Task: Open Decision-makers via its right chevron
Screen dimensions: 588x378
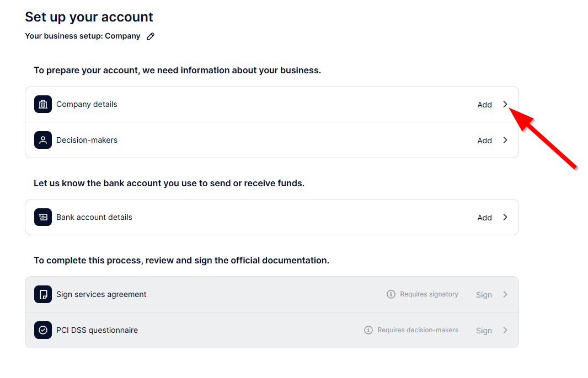Action: [x=505, y=140]
